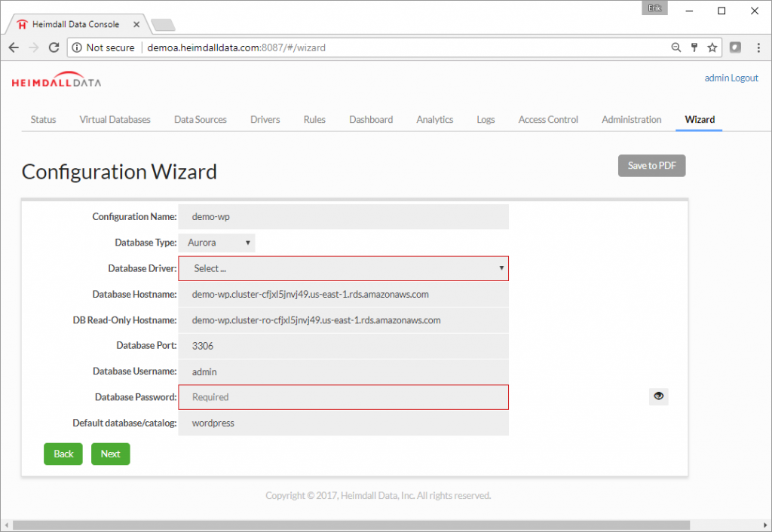Click the horizontal scrollbar thumb
The width and height of the screenshot is (772, 532).
[x=351, y=525]
